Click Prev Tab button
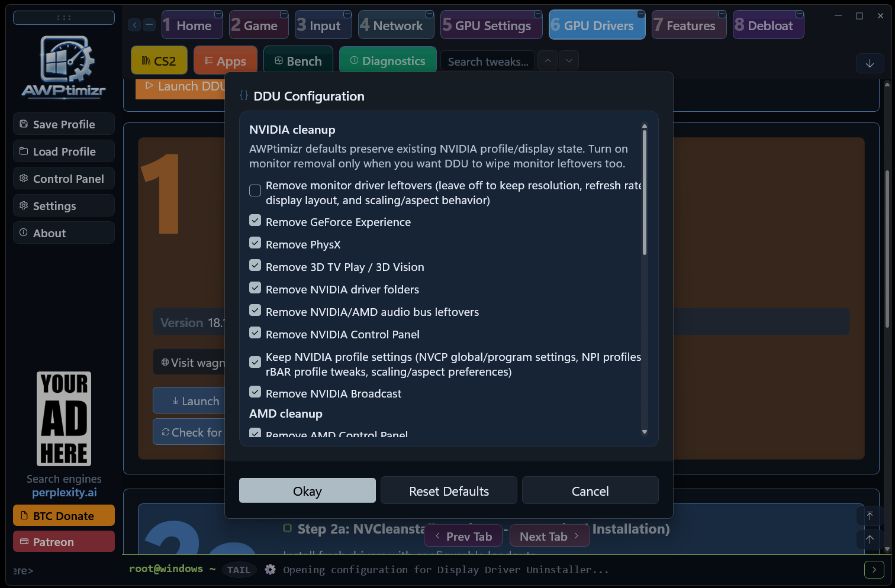 [x=463, y=536]
